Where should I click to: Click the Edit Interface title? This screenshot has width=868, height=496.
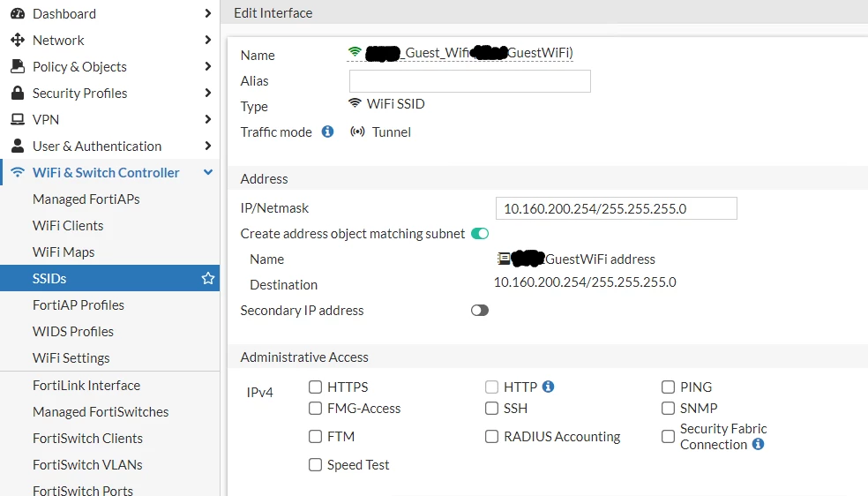[273, 12]
